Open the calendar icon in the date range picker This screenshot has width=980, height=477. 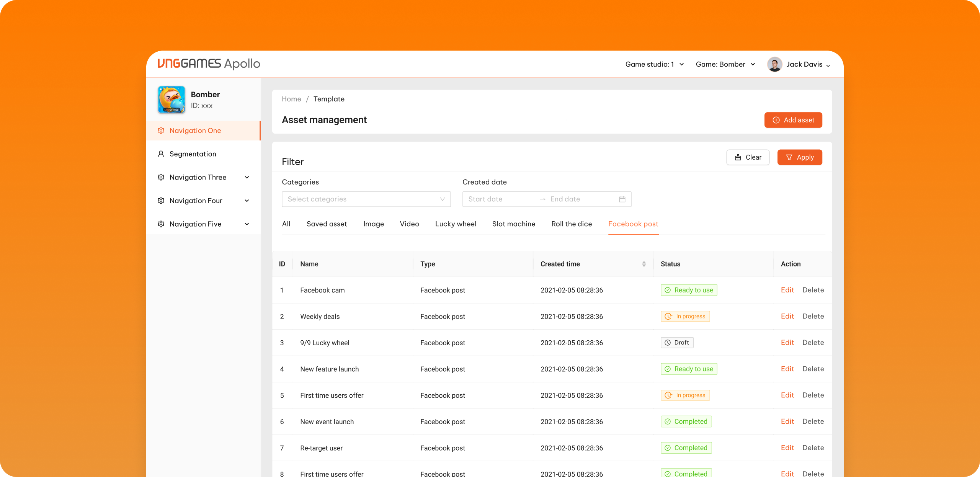pos(622,199)
